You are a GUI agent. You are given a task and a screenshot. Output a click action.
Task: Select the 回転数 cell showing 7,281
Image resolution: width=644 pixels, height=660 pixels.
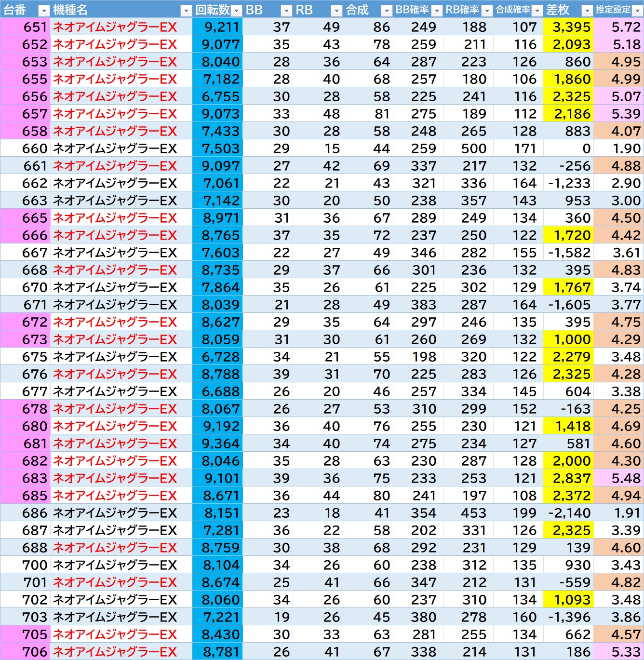coord(217,530)
